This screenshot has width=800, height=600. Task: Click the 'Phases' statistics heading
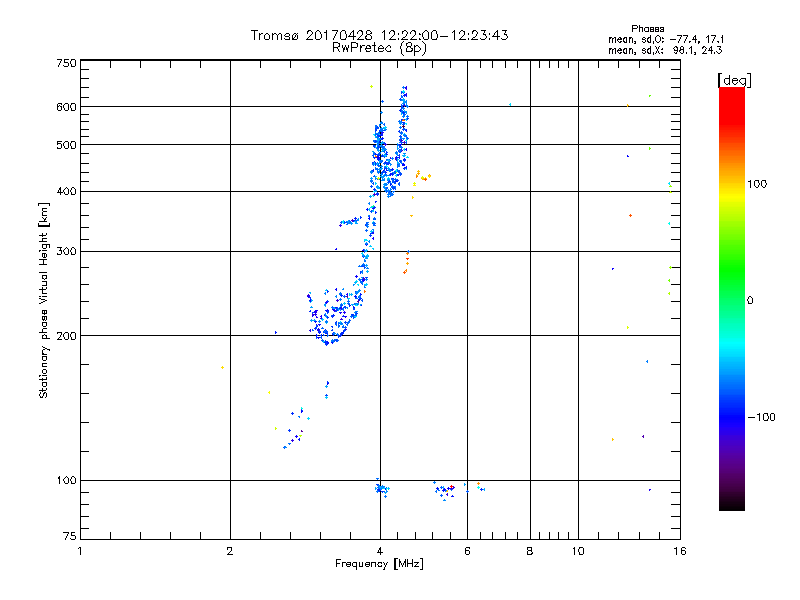[x=647, y=29]
